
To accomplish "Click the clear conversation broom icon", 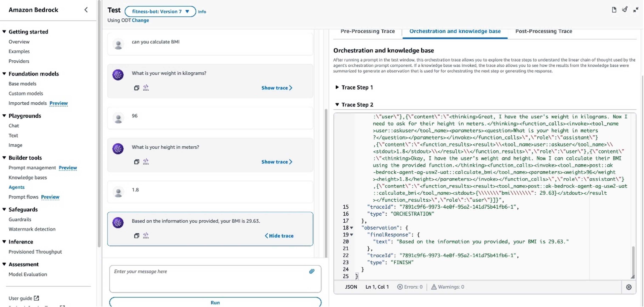I will (625, 10).
